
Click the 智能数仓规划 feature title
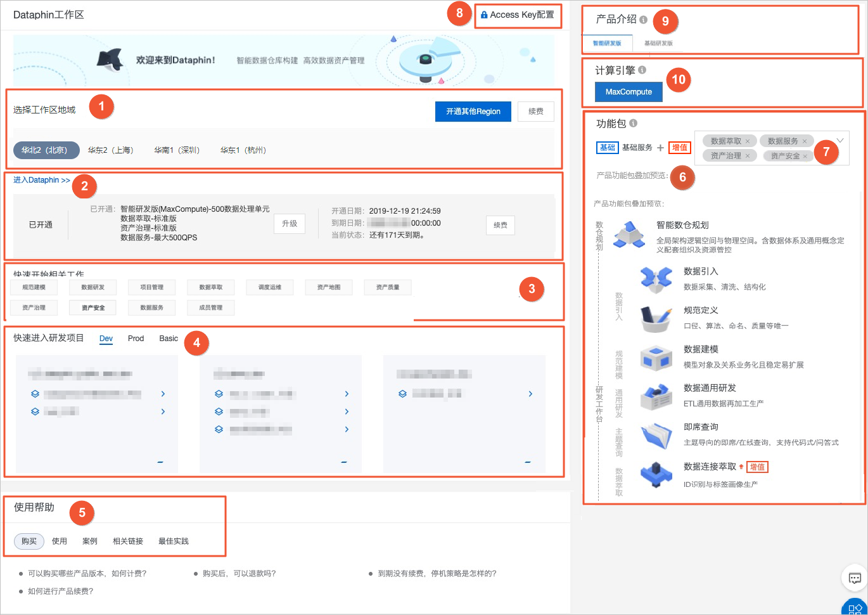(682, 225)
